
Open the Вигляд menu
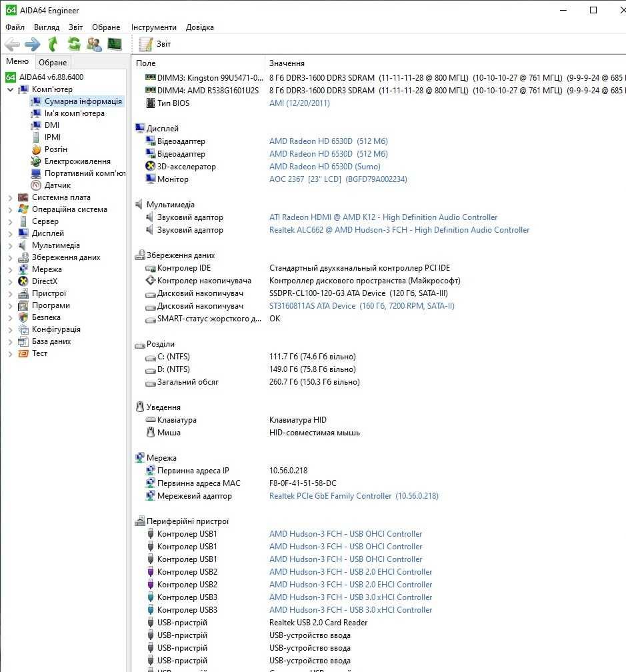pyautogui.click(x=47, y=27)
